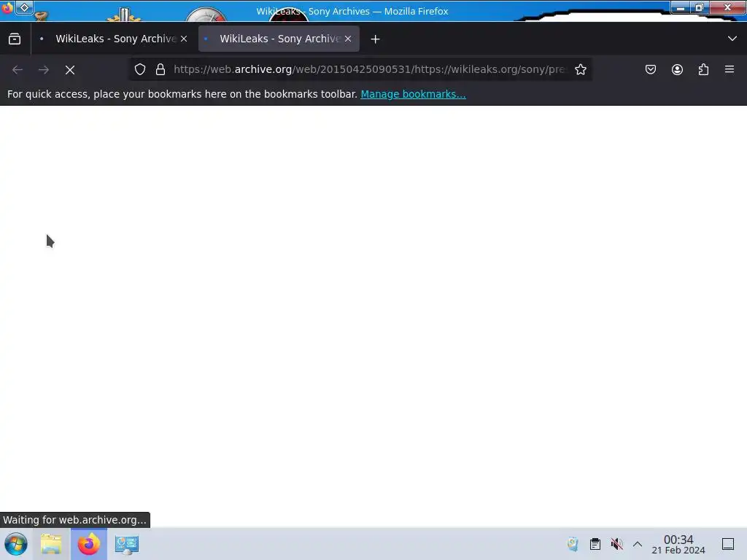The width and height of the screenshot is (747, 560).
Task: Expand the hidden system tray icons
Action: point(638,544)
